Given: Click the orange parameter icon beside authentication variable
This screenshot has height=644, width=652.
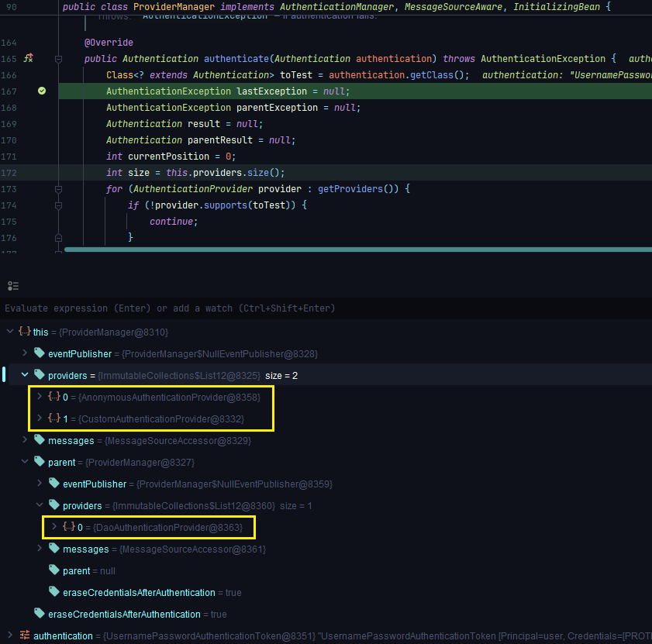Looking at the screenshot, I should point(25,635).
